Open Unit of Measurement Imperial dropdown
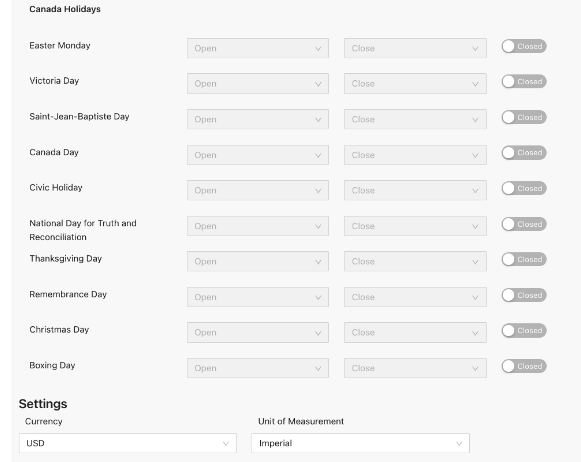The height and width of the screenshot is (462, 581). click(360, 443)
